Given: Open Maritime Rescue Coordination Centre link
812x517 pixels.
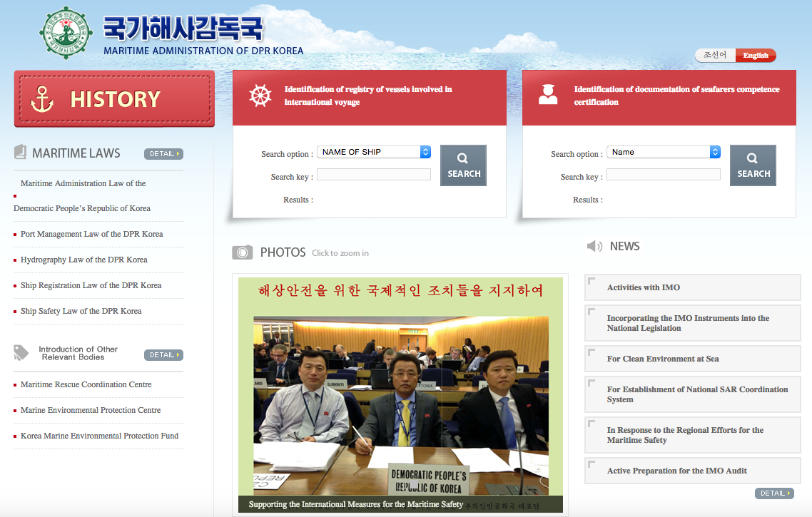Looking at the screenshot, I should [86, 384].
